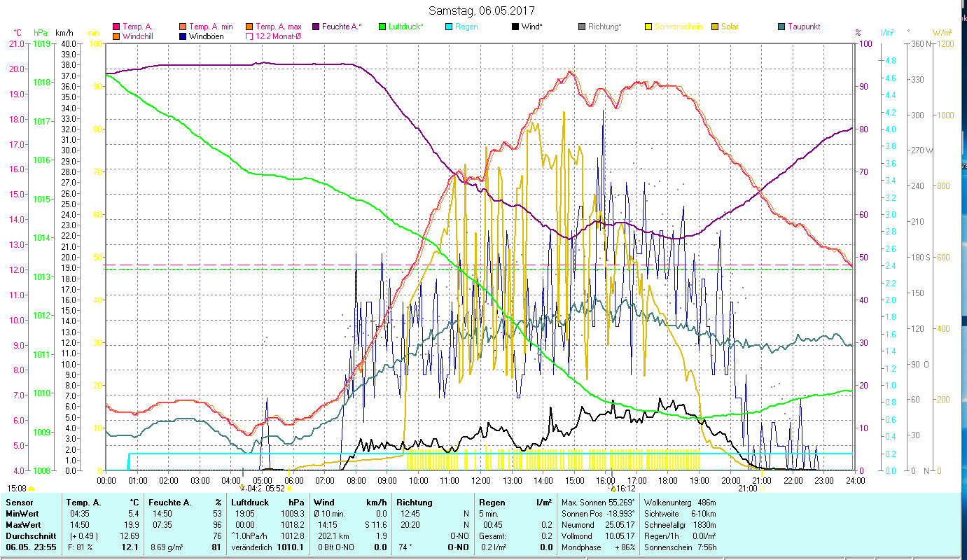Click the Max. Sonnen 55,269° entry
This screenshot has width=967, height=560.
point(599,503)
